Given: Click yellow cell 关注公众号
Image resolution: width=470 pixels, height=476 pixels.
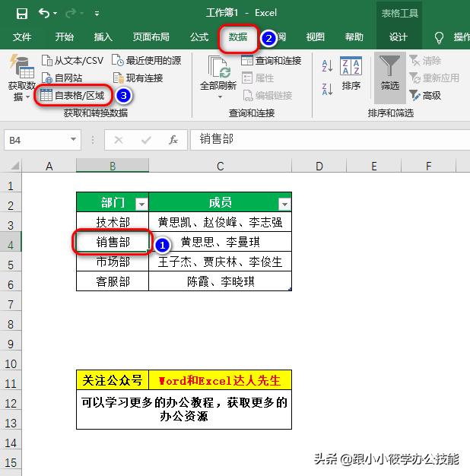Looking at the screenshot, I should (x=113, y=380).
